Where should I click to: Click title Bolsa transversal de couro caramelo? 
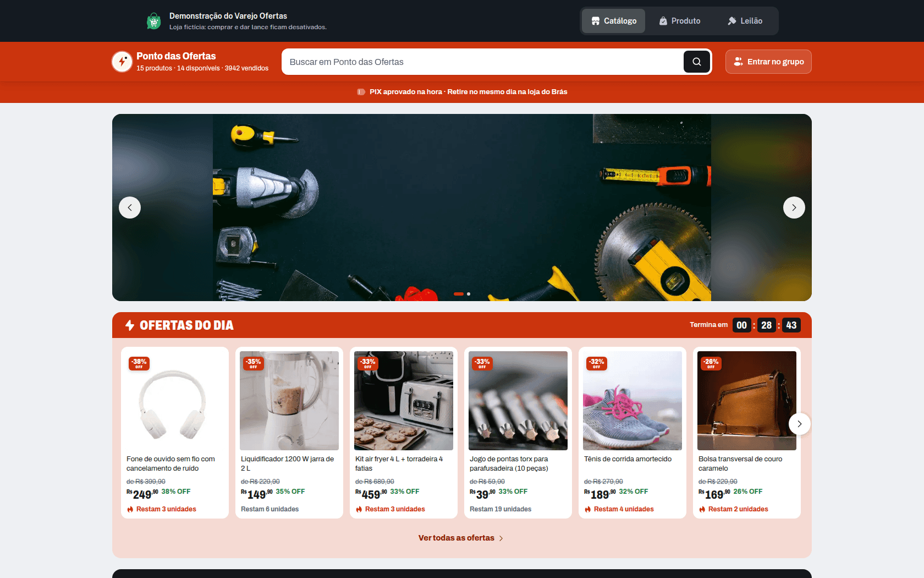coord(740,464)
